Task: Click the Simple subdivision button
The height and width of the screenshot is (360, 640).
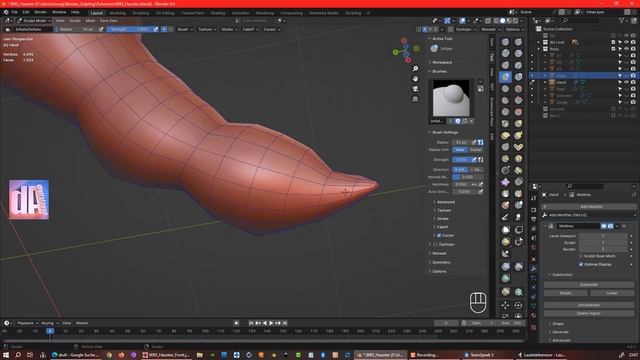Action: pyautogui.click(x=565, y=293)
